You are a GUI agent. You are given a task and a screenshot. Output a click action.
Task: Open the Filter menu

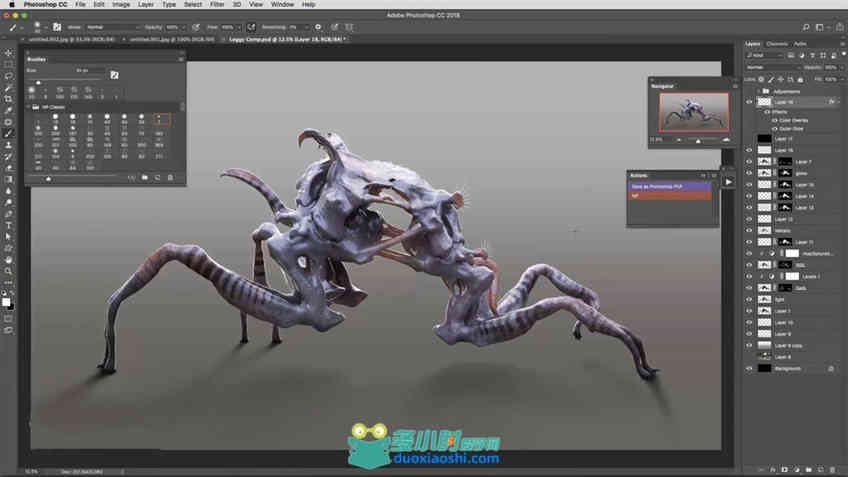click(217, 4)
